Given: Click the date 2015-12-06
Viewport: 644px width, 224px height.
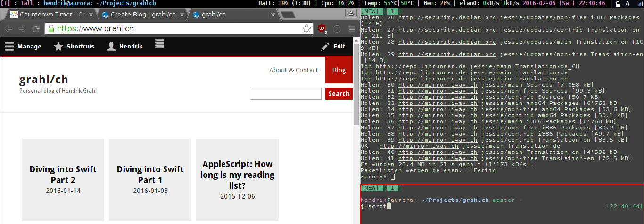Looking at the screenshot, I should 238,196.
